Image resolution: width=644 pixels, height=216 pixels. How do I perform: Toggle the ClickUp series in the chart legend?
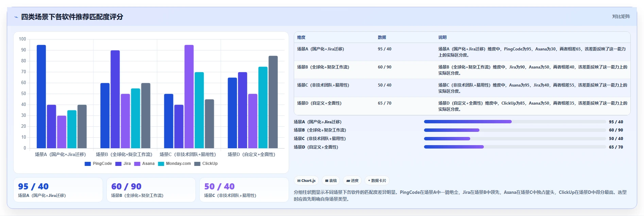(x=206, y=164)
